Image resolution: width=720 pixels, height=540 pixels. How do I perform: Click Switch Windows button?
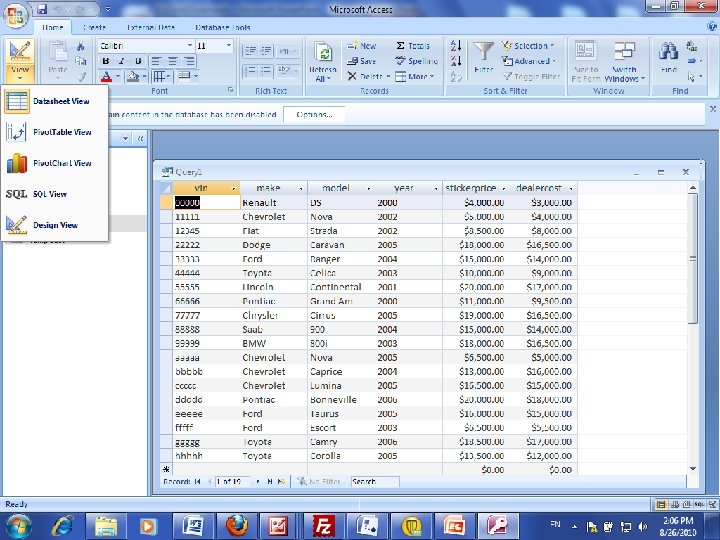[624, 62]
